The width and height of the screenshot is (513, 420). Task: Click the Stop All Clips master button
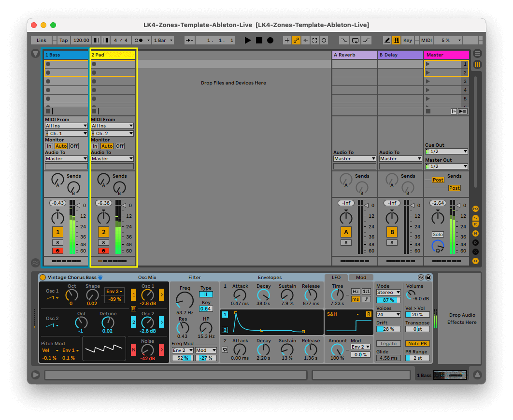[x=428, y=111]
